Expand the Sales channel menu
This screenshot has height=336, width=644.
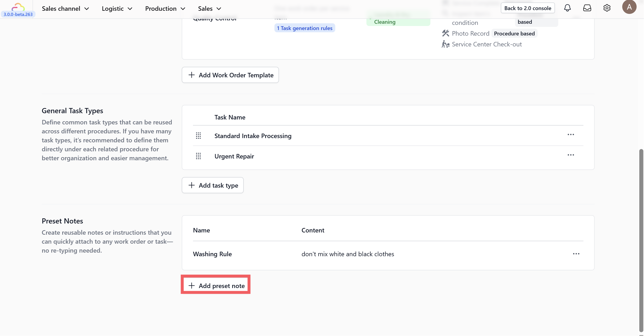point(66,9)
